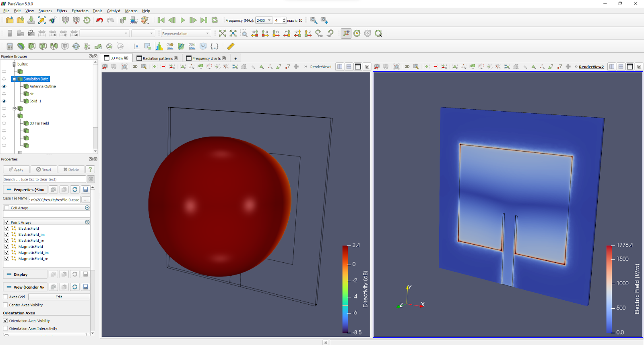Click the Undo arrow icon
The image size is (644, 345).
coord(99,20)
